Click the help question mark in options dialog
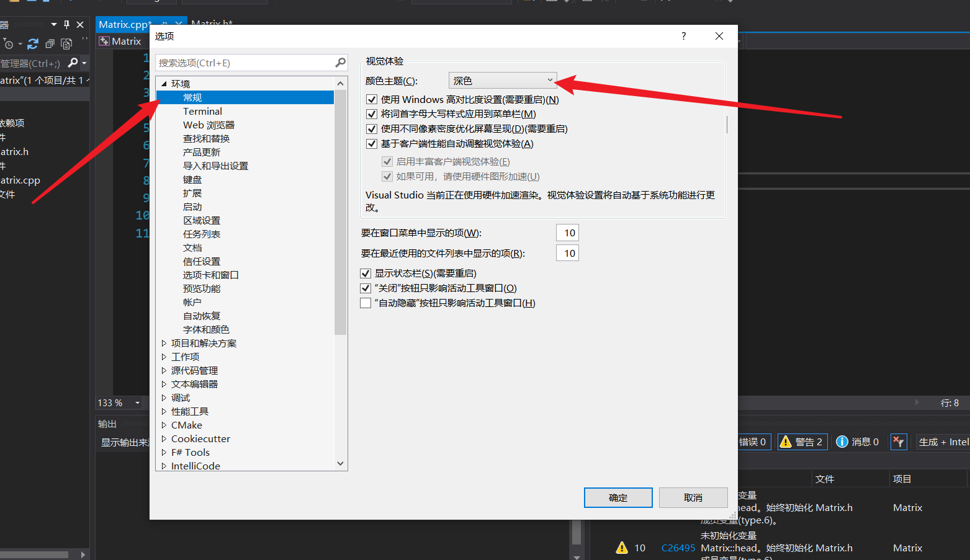970x560 pixels. coord(684,36)
